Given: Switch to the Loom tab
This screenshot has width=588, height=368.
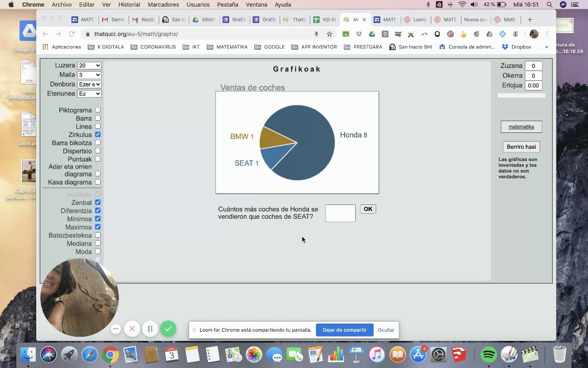Looking at the screenshot, I should click(x=415, y=19).
